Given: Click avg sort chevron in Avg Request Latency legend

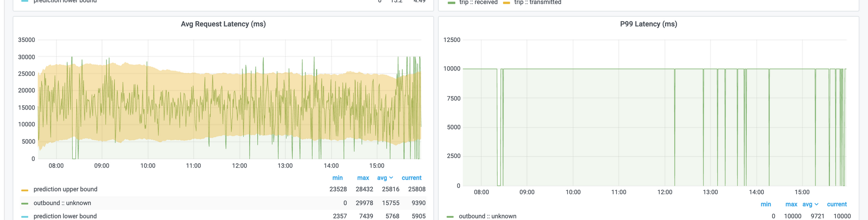Looking at the screenshot, I should (391, 178).
